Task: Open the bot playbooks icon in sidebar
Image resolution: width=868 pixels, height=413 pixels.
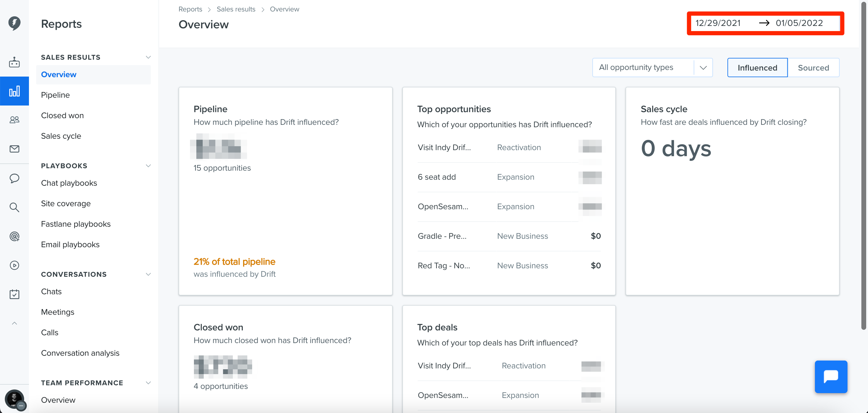Action: (x=14, y=62)
